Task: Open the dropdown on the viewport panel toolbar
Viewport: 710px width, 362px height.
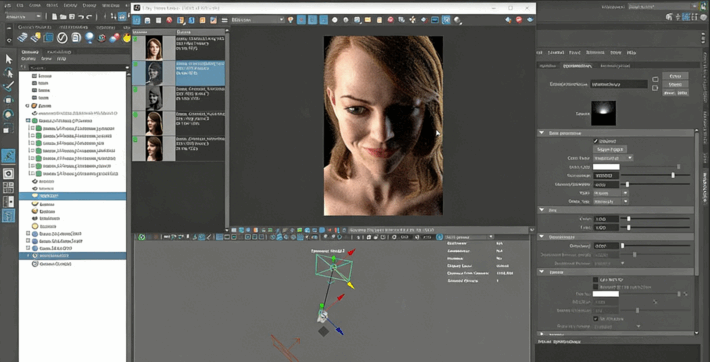Action: [x=469, y=237]
